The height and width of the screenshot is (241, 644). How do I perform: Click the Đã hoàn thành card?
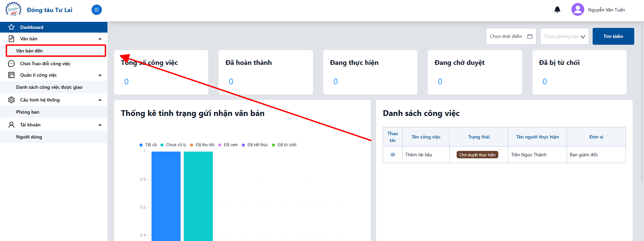pos(266,72)
